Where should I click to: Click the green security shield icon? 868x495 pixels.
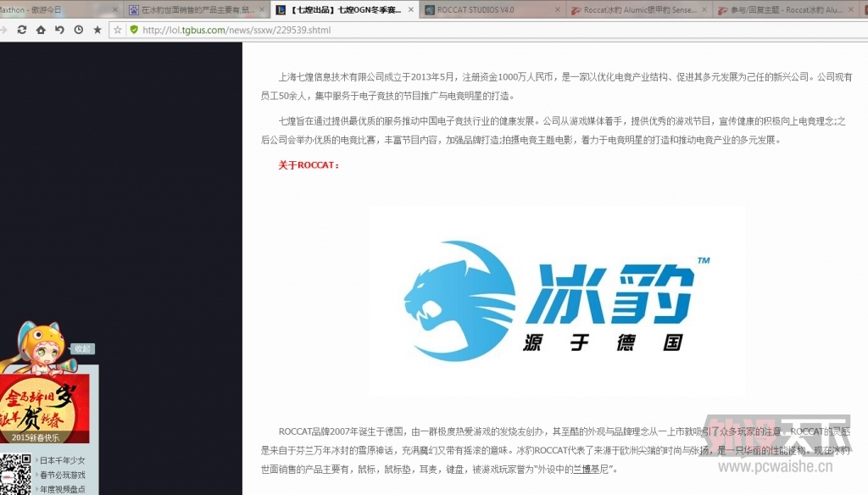(133, 30)
